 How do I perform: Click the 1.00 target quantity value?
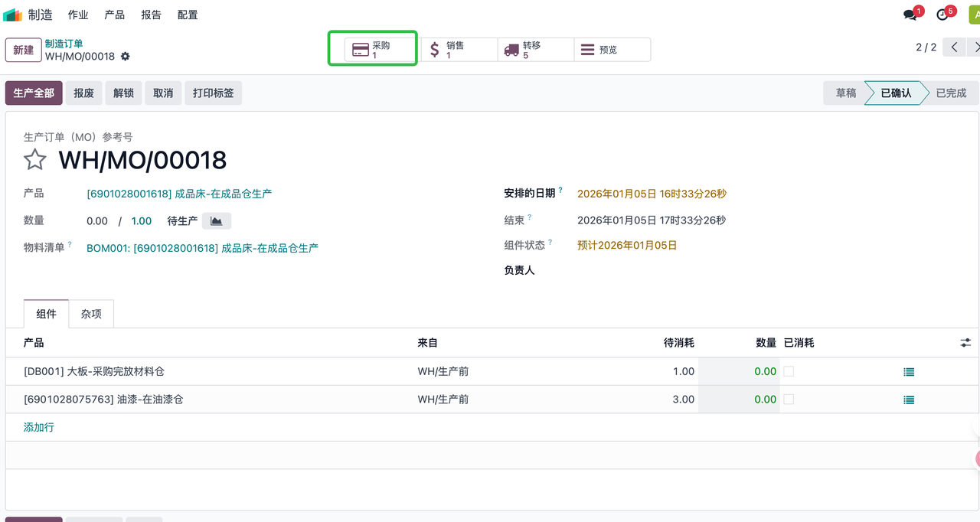tap(142, 220)
